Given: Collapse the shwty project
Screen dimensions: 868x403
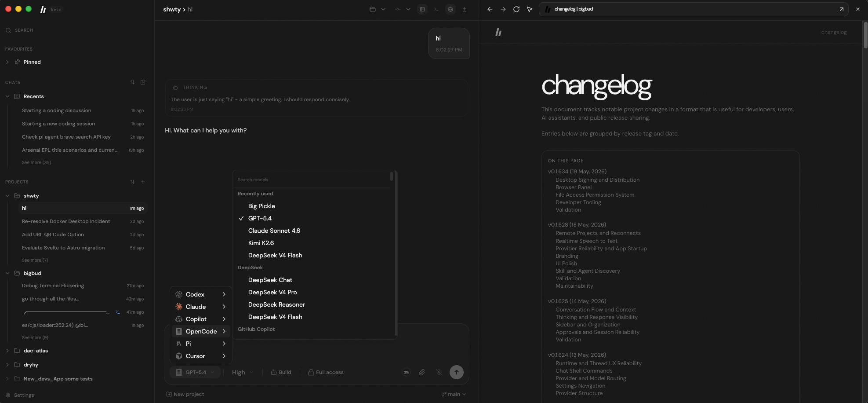Looking at the screenshot, I should 7,196.
